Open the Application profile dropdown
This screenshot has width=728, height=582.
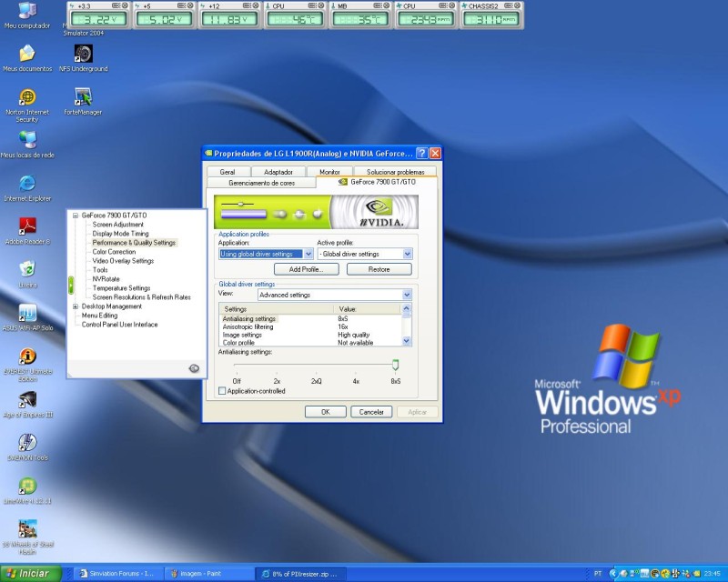coord(308,255)
